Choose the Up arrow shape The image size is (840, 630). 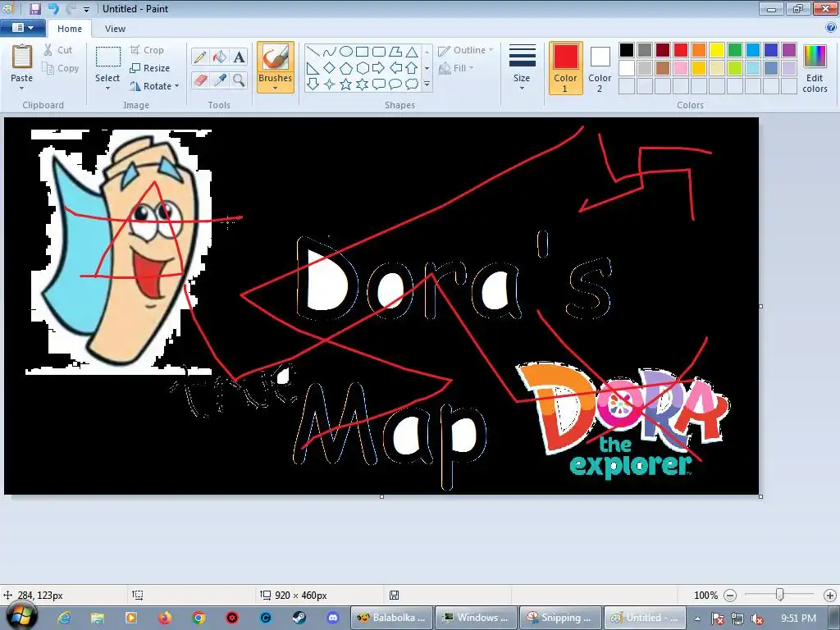tap(412, 68)
